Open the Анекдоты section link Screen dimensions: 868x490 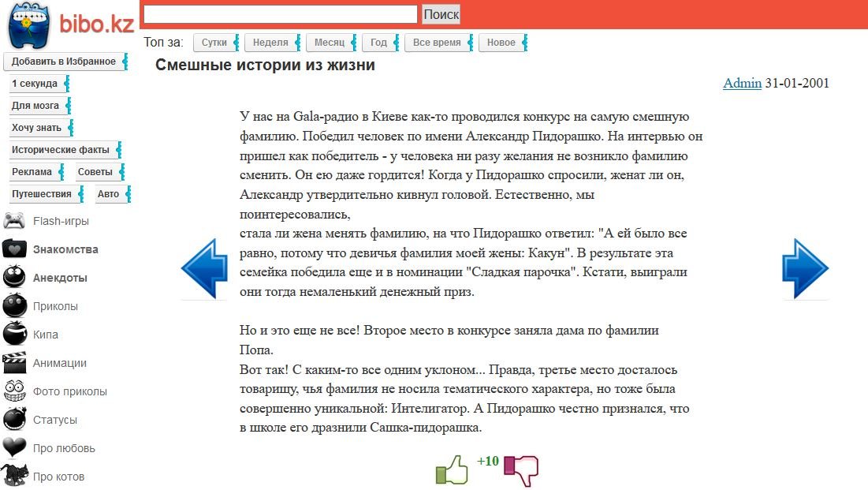pos(60,278)
